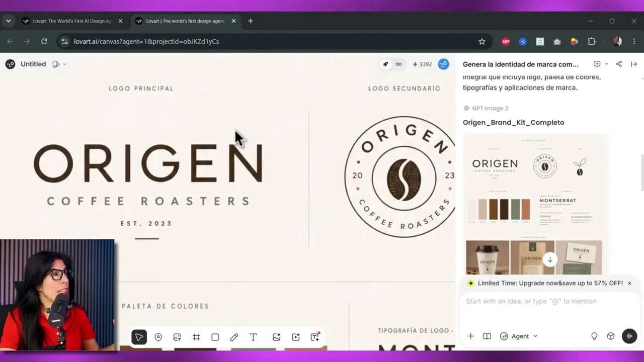
Task: Start voice input with waveform button
Action: click(629, 336)
